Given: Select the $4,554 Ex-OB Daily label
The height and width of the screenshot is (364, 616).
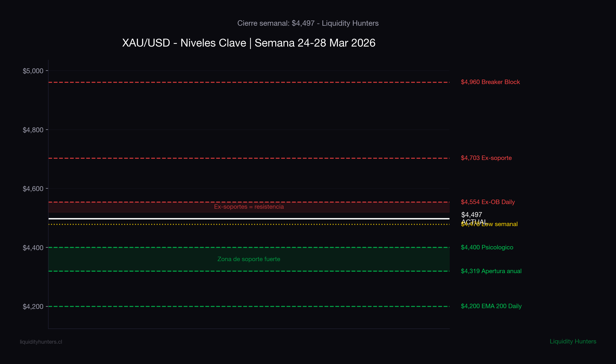Looking at the screenshot, I should pos(488,202).
